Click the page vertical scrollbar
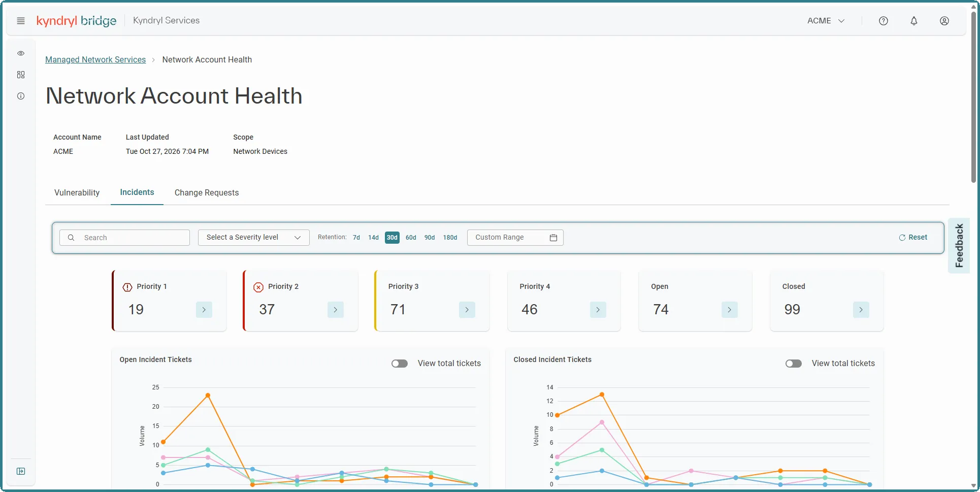 coord(973,96)
